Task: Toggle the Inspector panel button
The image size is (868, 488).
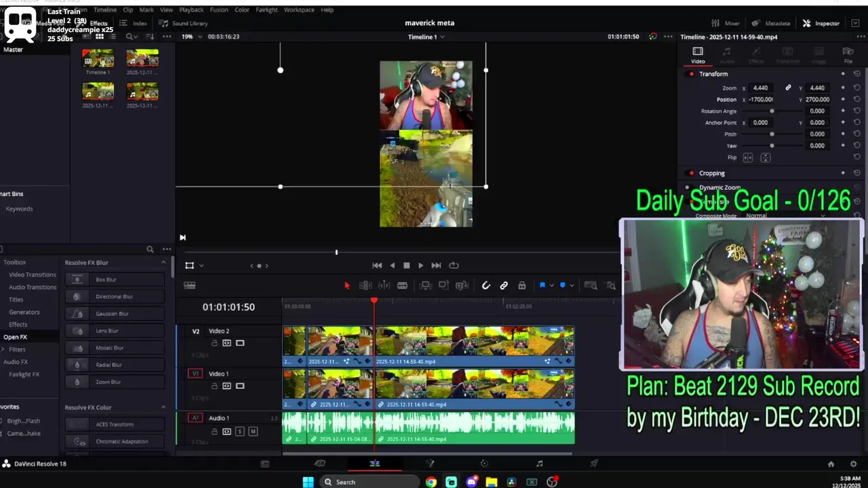Action: click(821, 23)
